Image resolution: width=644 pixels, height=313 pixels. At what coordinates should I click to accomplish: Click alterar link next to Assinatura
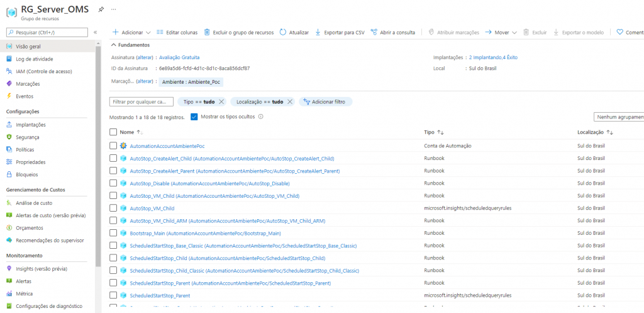145,57
